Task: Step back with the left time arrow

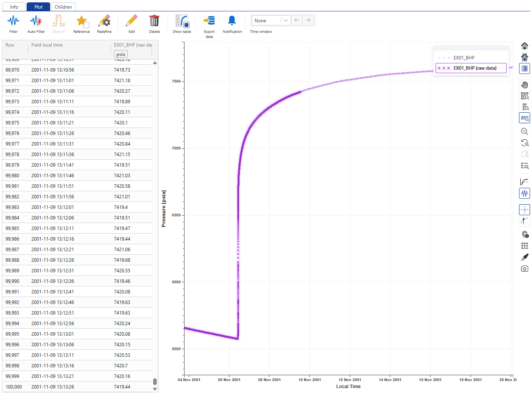Action: click(x=297, y=20)
